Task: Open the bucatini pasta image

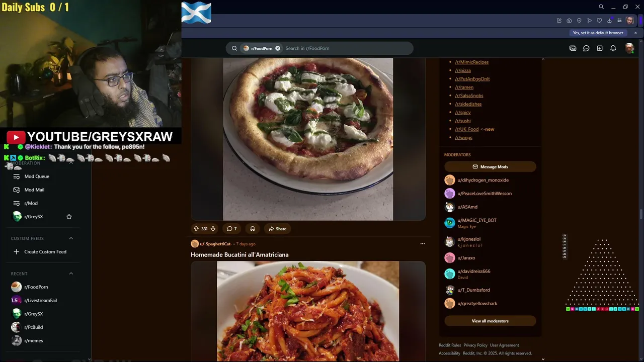Action: [308, 311]
